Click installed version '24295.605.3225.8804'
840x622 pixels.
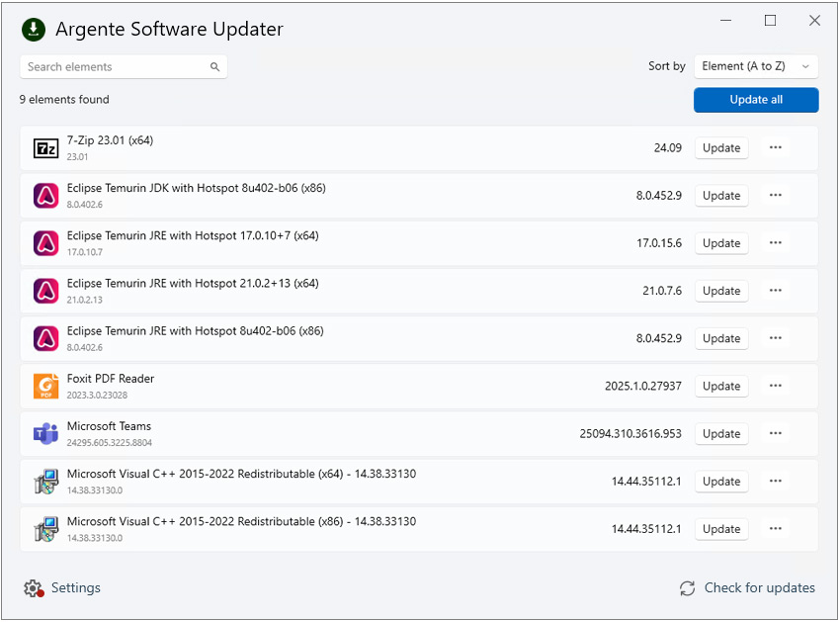[x=110, y=443]
